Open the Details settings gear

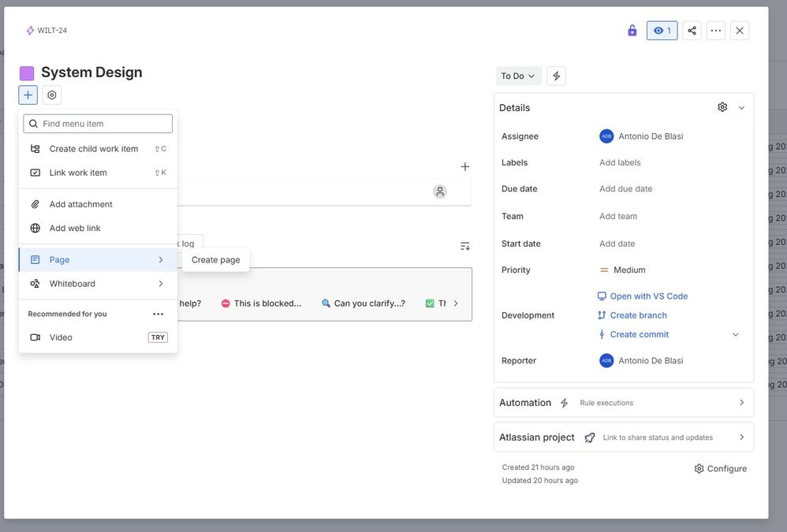click(722, 107)
